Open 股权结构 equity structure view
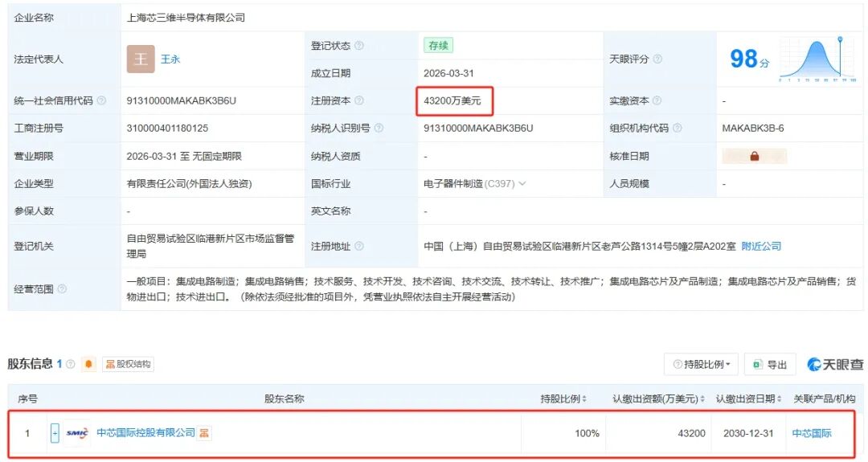This screenshot has width=868, height=462. [128, 365]
